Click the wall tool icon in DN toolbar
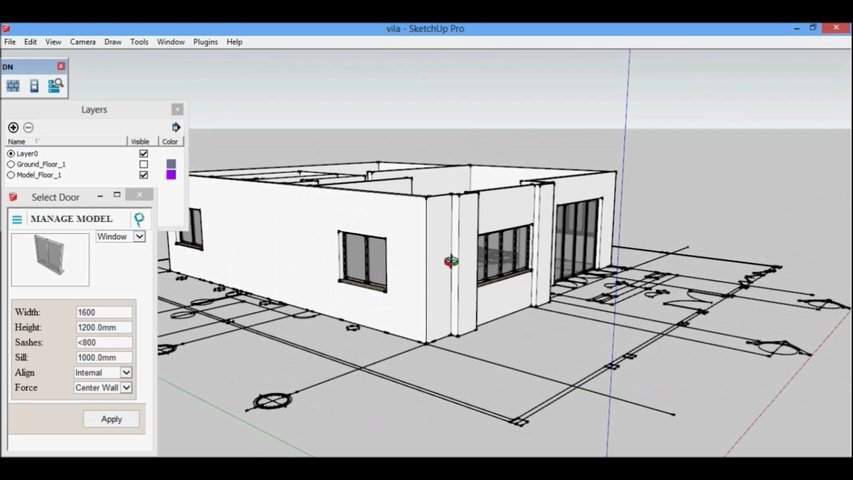 (x=13, y=86)
